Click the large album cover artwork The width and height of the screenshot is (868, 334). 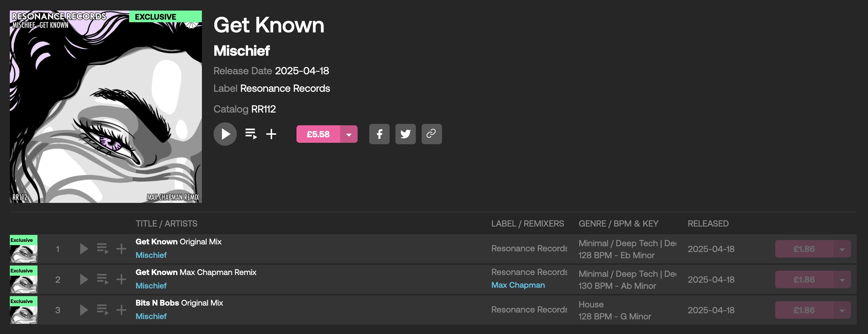point(105,107)
